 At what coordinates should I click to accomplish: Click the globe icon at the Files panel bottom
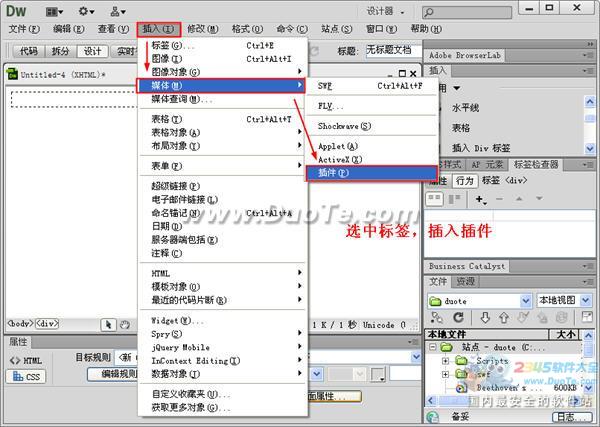point(432,417)
